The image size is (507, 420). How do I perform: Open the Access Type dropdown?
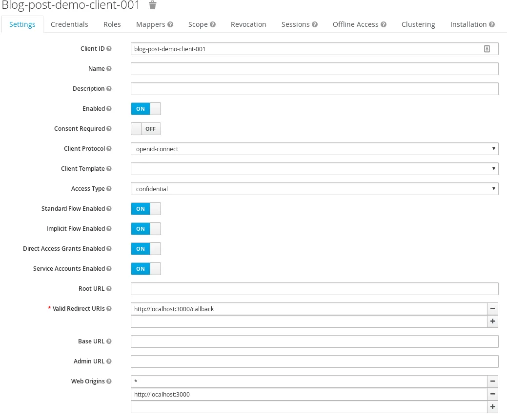click(315, 189)
